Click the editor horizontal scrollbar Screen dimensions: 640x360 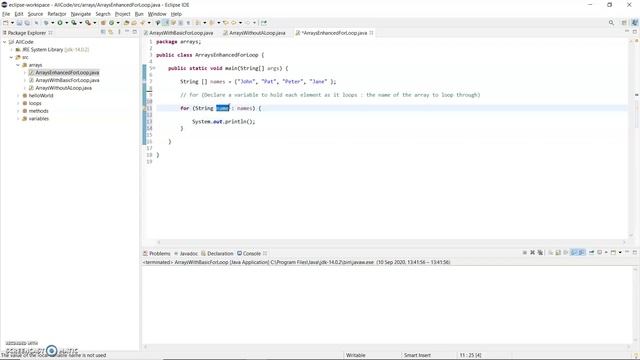[x=392, y=242]
